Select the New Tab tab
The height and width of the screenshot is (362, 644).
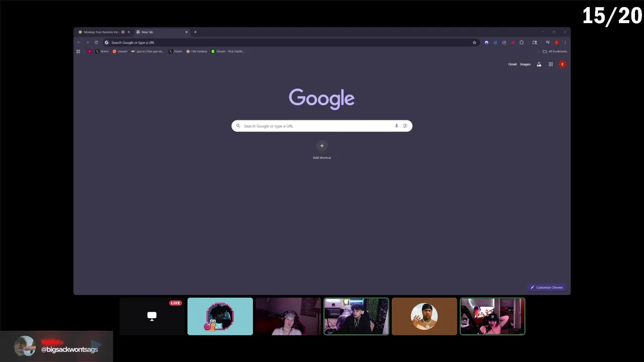click(x=161, y=32)
